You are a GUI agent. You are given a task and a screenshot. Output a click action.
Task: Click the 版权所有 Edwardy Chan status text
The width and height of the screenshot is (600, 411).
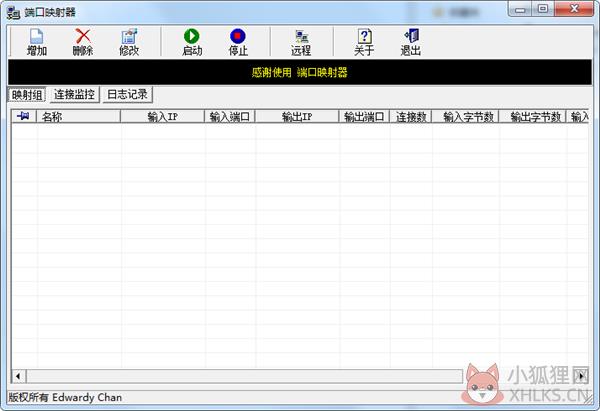[x=65, y=398]
